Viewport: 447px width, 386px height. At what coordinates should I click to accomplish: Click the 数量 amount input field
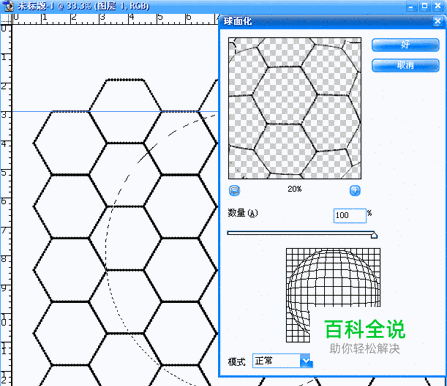pos(350,216)
